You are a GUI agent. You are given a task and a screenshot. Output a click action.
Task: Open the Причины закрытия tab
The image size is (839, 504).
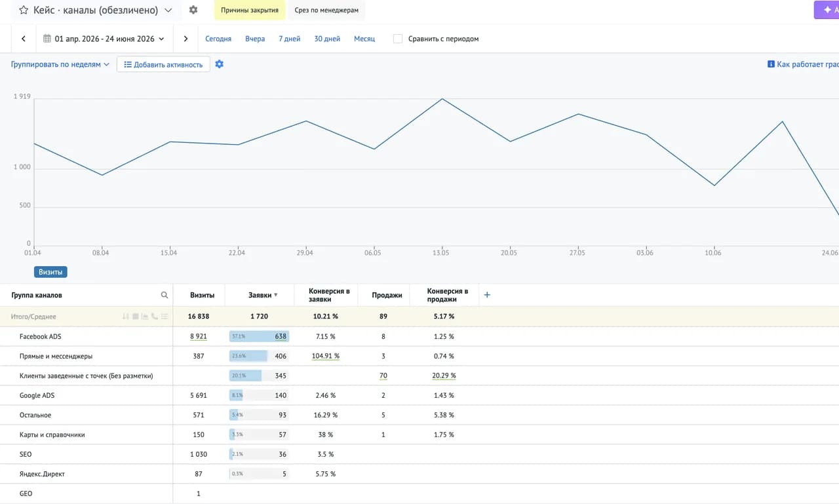pos(250,10)
